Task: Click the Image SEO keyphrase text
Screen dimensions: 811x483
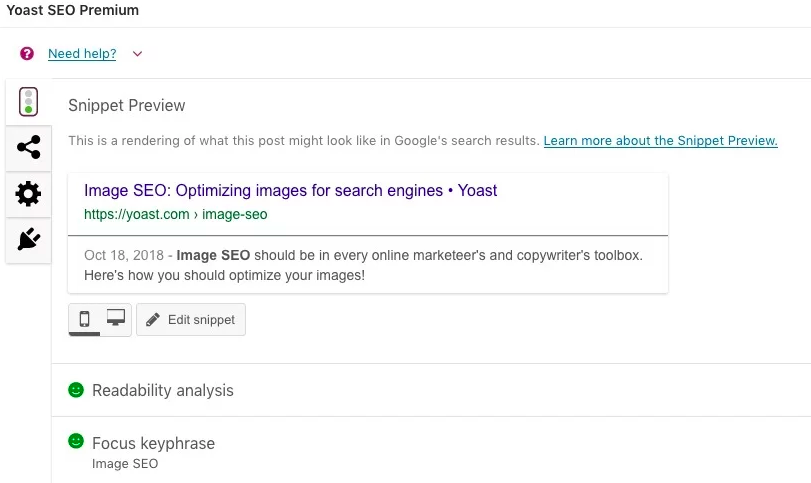Action: pyautogui.click(x=125, y=464)
